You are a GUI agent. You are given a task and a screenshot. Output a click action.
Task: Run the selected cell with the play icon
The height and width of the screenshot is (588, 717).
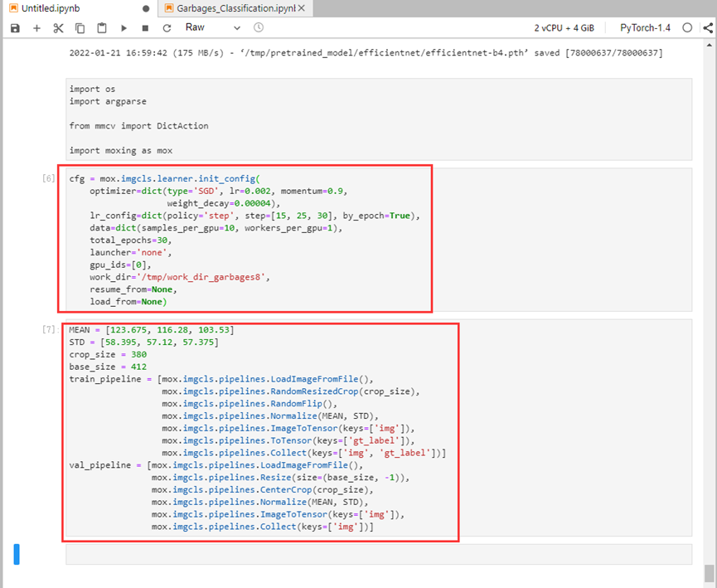coord(124,28)
